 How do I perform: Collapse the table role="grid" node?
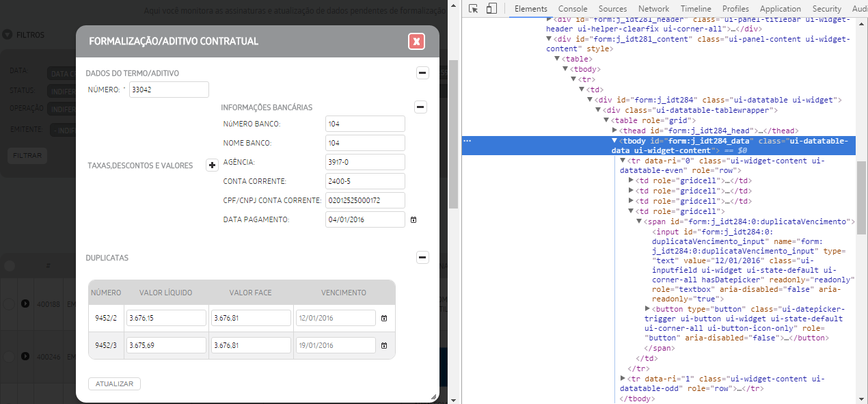point(606,120)
